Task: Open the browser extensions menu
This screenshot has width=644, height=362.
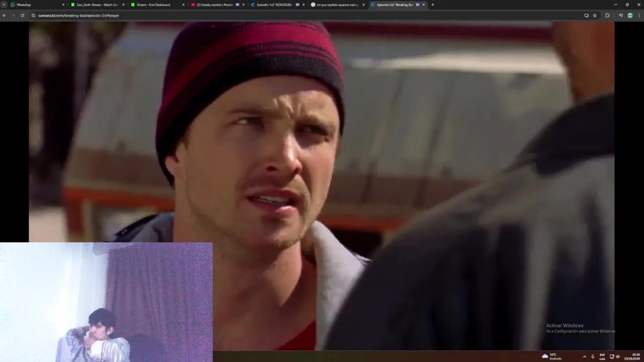Action: pos(607,16)
